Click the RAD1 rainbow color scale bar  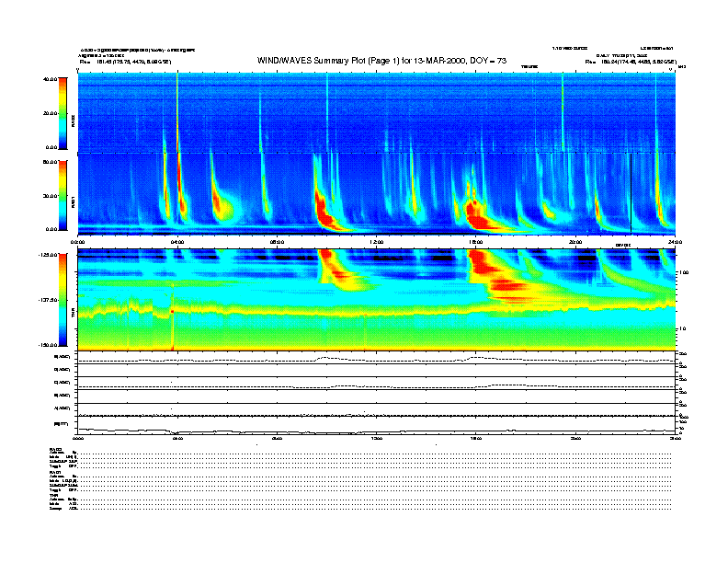click(63, 195)
